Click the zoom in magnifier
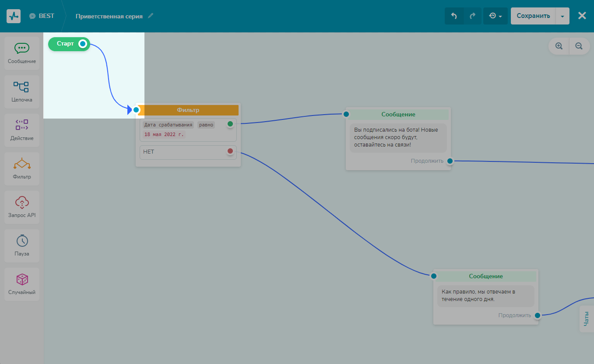This screenshot has width=594, height=364. pos(559,46)
